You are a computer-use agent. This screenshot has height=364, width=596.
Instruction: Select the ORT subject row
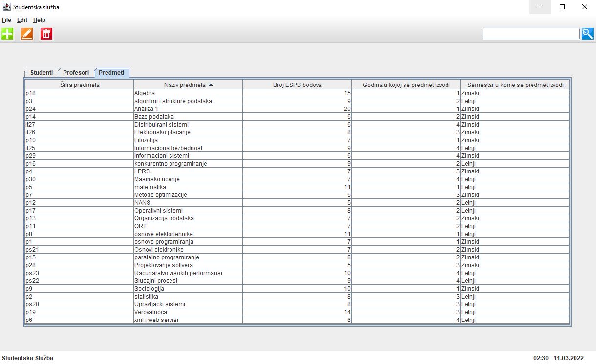[x=297, y=226]
